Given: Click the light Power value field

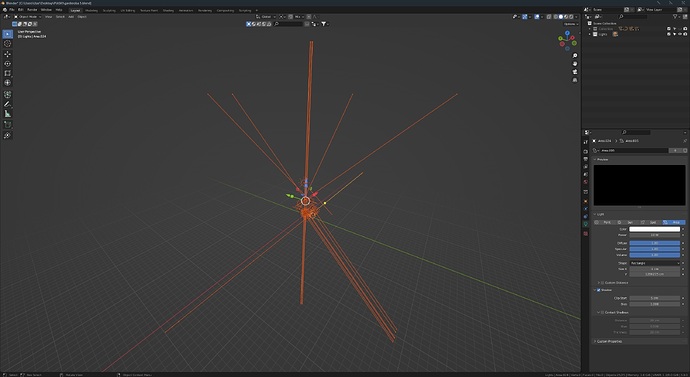Looking at the screenshot, I should pyautogui.click(x=654, y=235).
